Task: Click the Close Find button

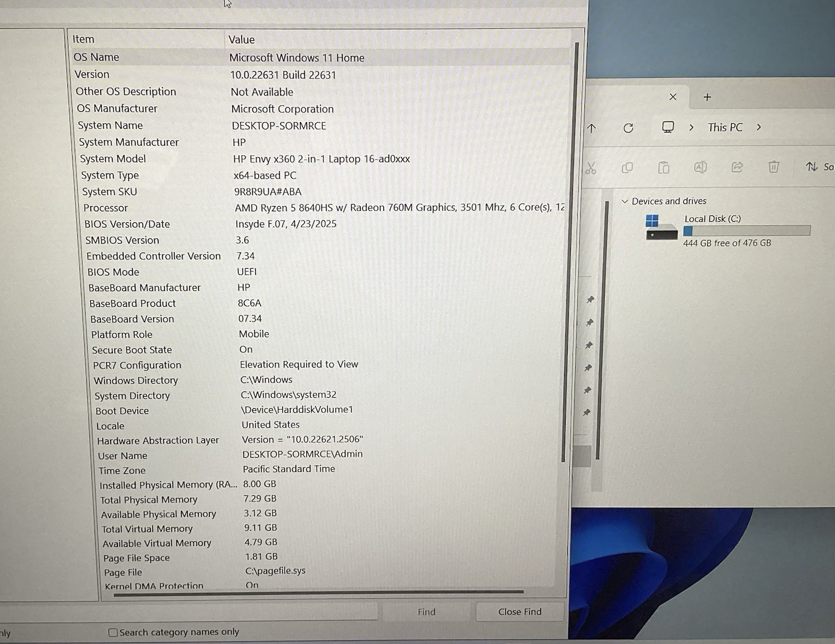Action: point(520,612)
